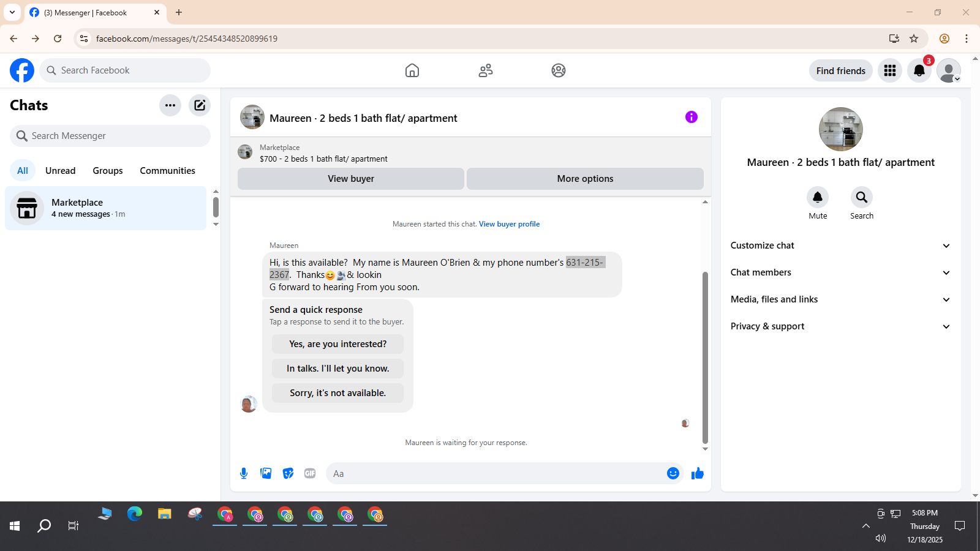Open the volume control in system tray
Image resolution: width=980 pixels, height=551 pixels.
(x=881, y=538)
